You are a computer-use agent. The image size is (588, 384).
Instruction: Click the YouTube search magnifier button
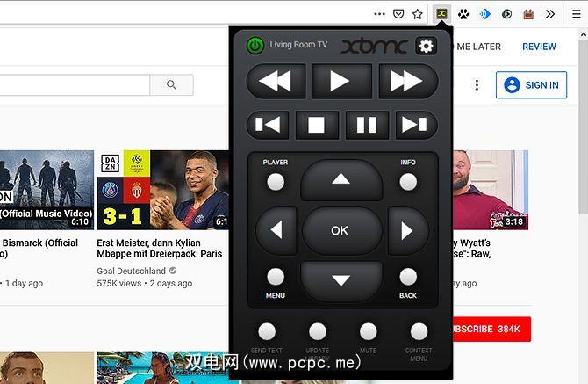pyautogui.click(x=172, y=85)
